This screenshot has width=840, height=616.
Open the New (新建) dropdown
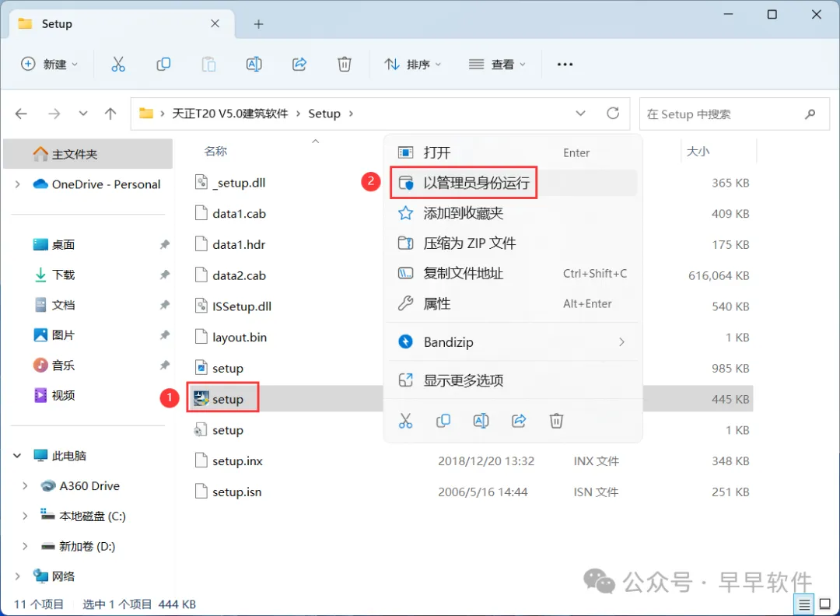(x=49, y=65)
